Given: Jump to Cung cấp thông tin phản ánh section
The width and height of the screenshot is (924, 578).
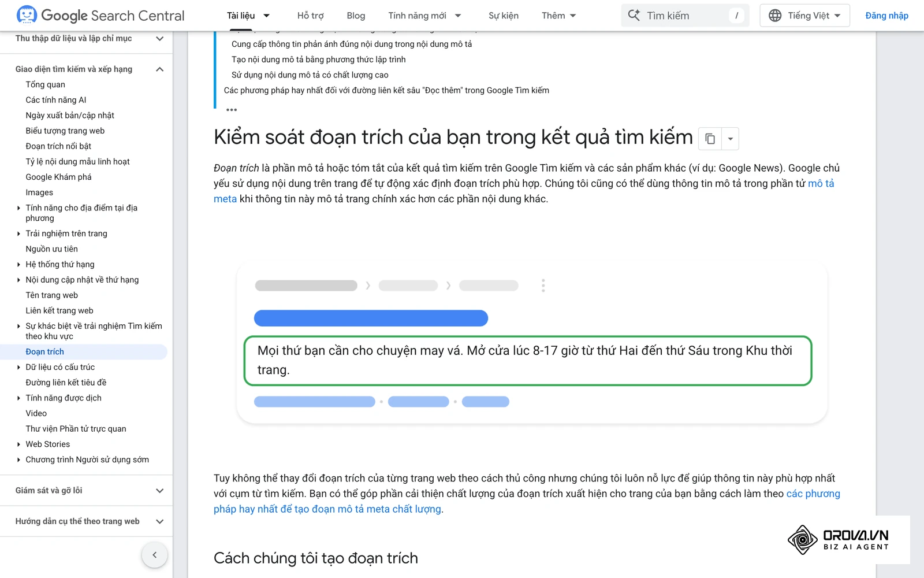Looking at the screenshot, I should tap(352, 44).
